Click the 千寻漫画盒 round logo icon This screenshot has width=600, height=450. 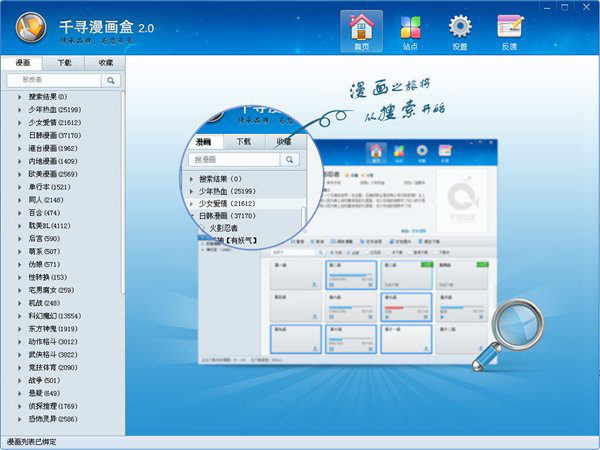(31, 28)
